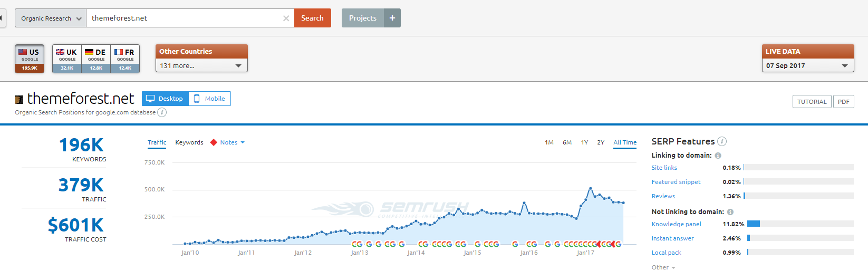Image resolution: width=868 pixels, height=280 pixels.
Task: Click the plus icon beside Projects
Action: click(392, 18)
